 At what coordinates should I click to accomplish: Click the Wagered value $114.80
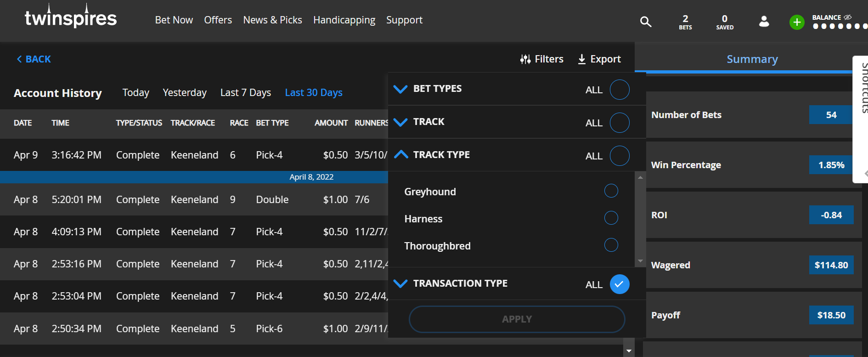coord(831,265)
